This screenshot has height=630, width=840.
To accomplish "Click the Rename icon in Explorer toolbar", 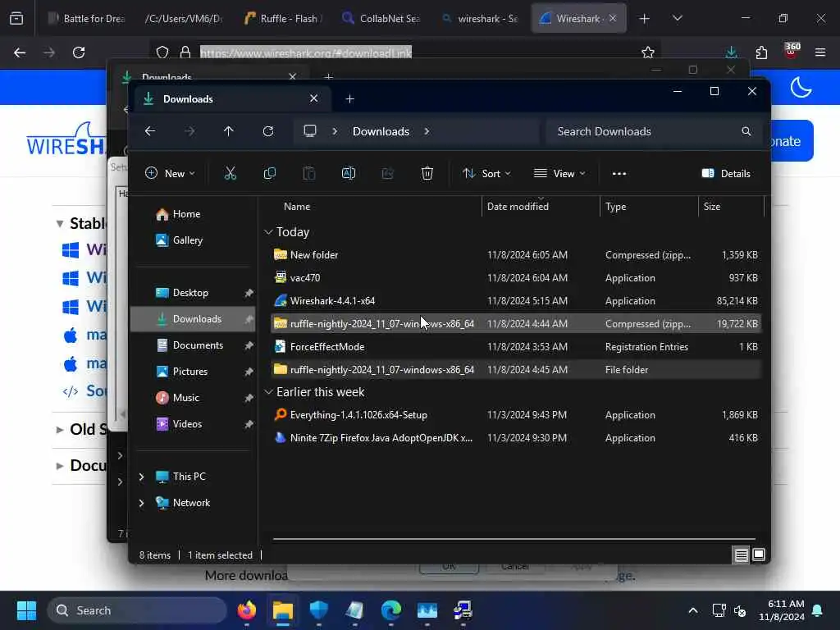I will (x=348, y=173).
